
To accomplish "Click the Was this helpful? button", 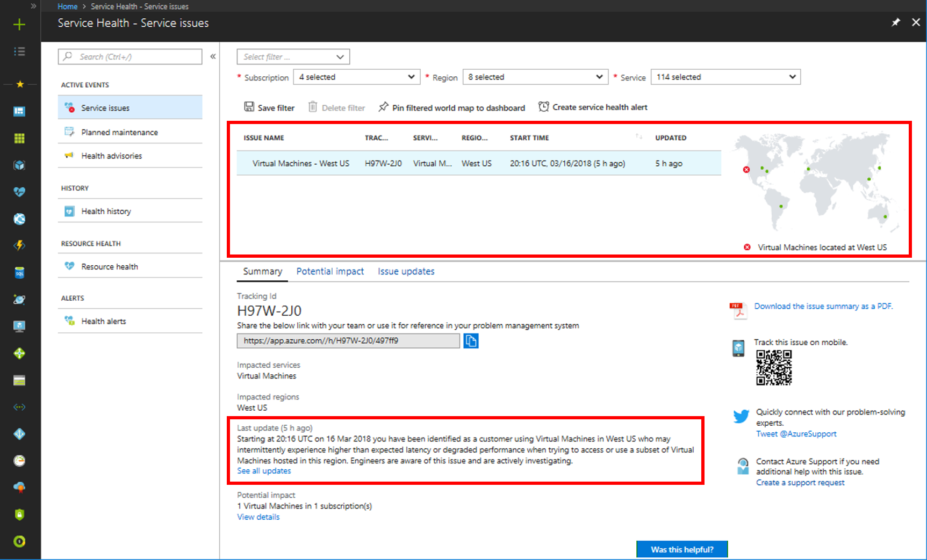I will (x=682, y=549).
